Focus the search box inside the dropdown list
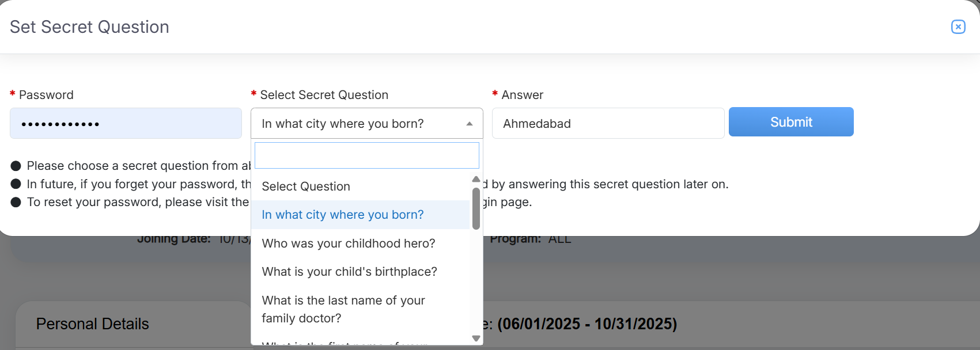Screen dimensions: 980x350 pyautogui.click(x=366, y=155)
